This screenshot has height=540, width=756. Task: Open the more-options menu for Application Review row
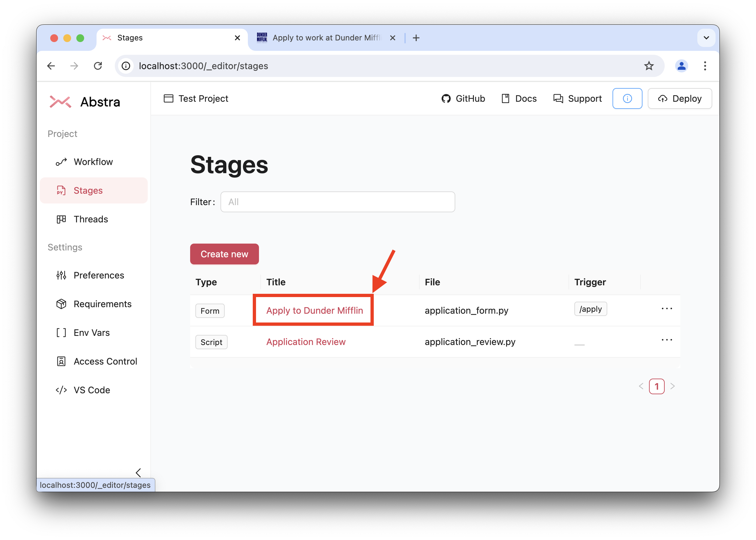[667, 340]
